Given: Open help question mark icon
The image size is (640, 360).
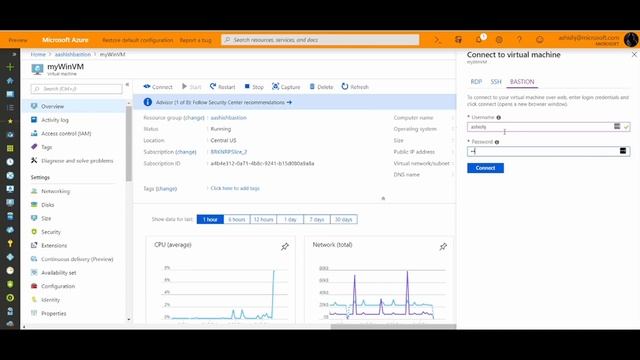Looking at the screenshot, I should pos(519,40).
